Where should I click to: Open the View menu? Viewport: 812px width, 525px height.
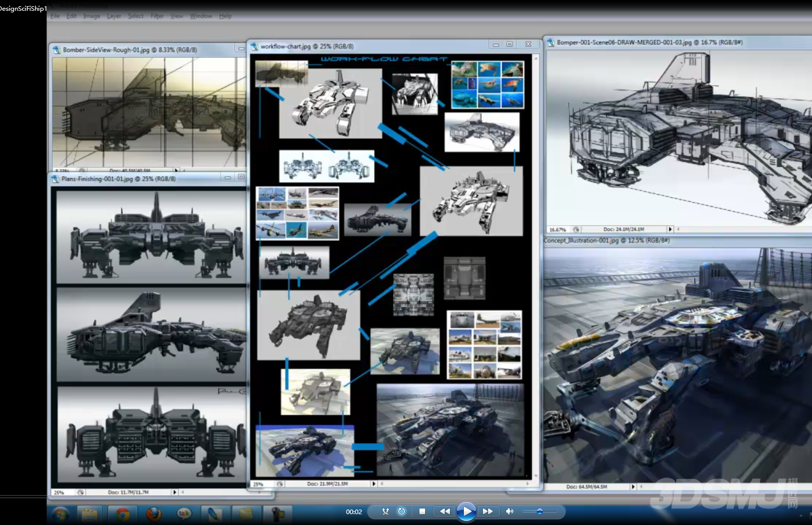pyautogui.click(x=177, y=16)
